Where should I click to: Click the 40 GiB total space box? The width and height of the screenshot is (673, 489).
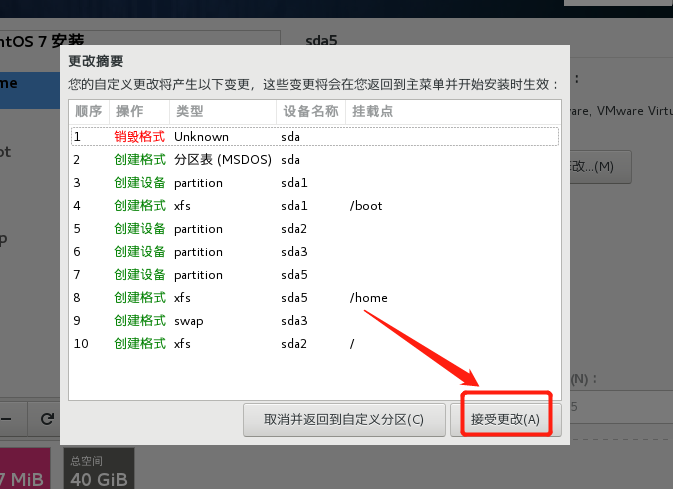(x=99, y=468)
